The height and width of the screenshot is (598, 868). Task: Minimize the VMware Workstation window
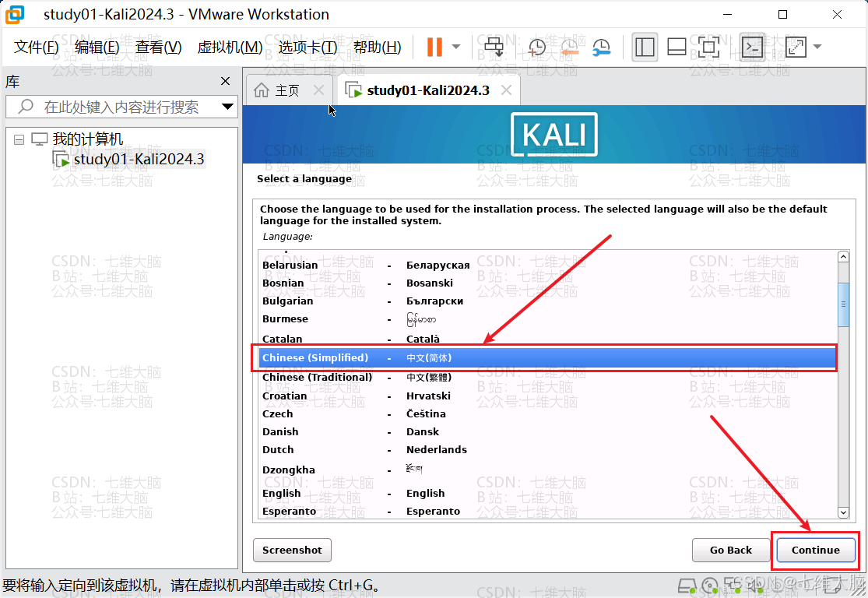point(727,14)
